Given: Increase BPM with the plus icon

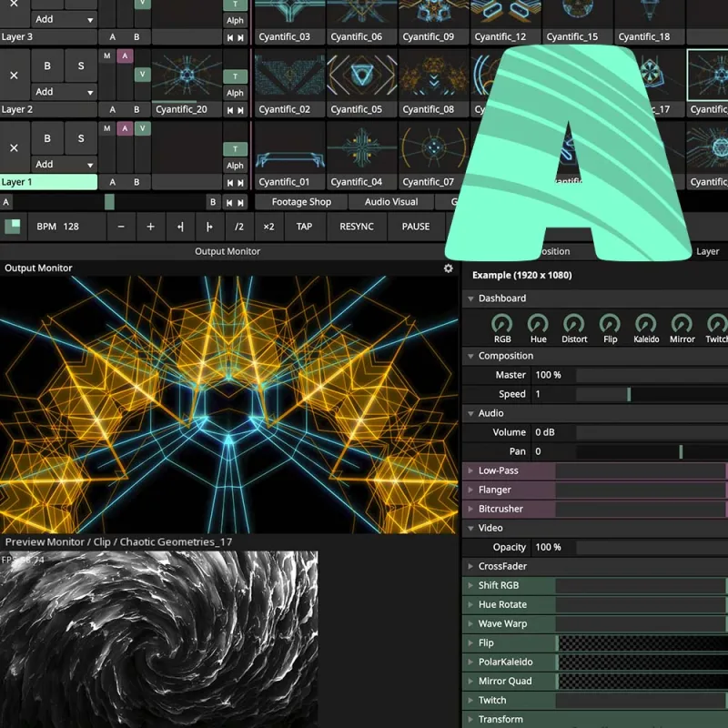Looking at the screenshot, I should (150, 227).
